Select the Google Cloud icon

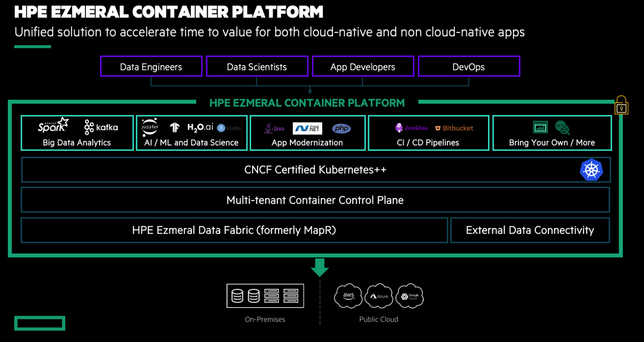(x=410, y=296)
